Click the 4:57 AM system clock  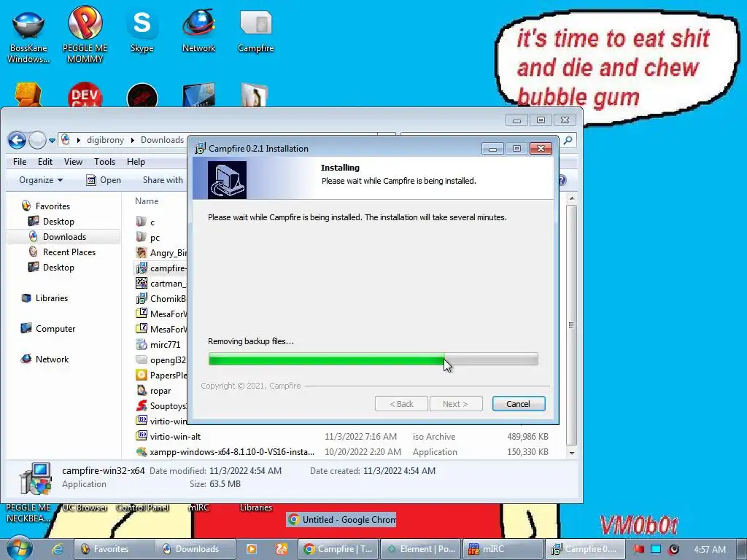(x=710, y=549)
